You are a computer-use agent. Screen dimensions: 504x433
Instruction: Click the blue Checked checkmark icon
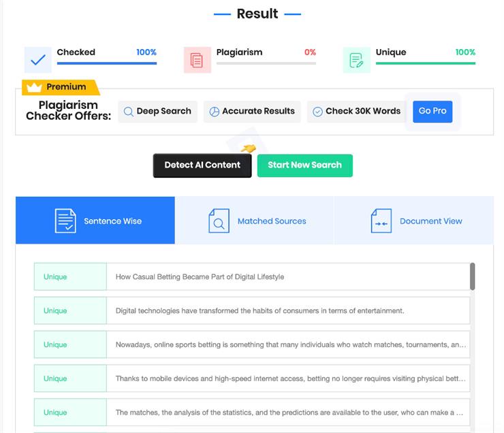pyautogui.click(x=38, y=60)
